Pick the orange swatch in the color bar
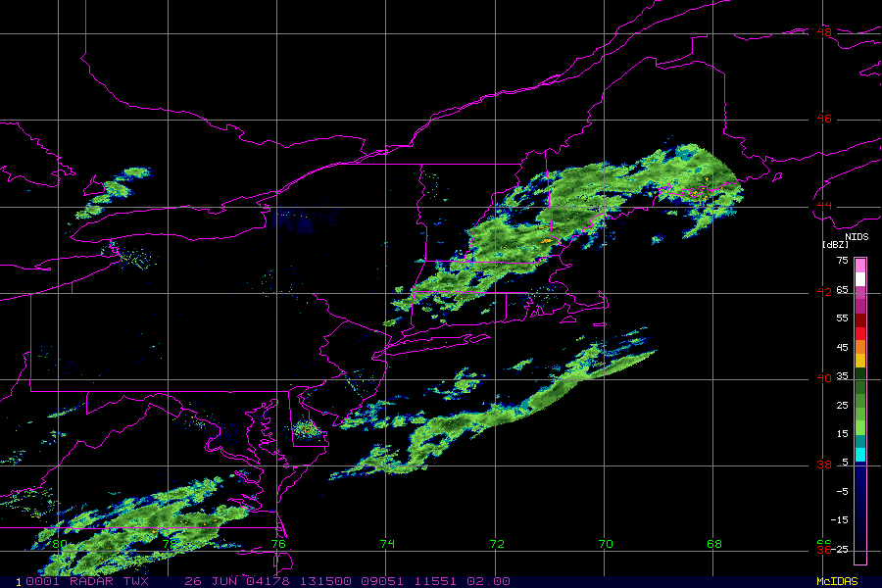Viewport: 882px width, 588px height. tap(860, 347)
